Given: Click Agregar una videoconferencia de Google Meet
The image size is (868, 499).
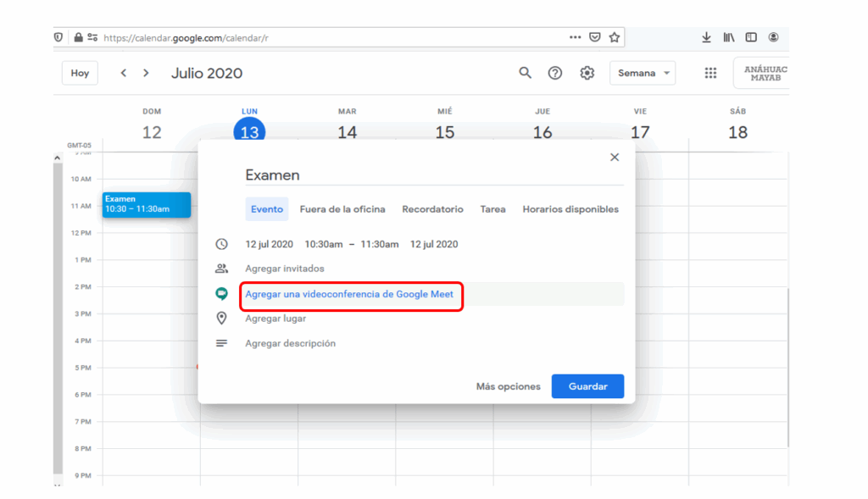Looking at the screenshot, I should 349,294.
